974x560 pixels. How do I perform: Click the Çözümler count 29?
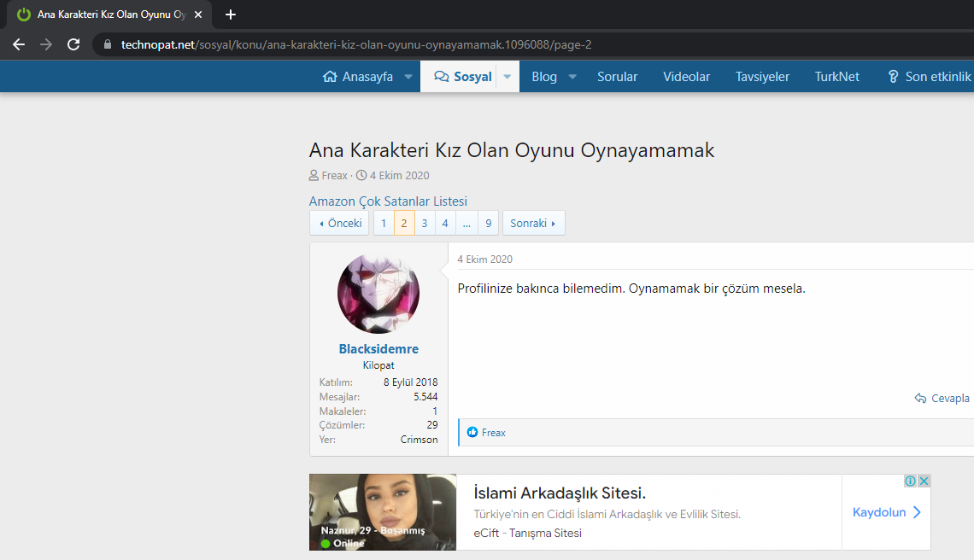[x=432, y=425]
